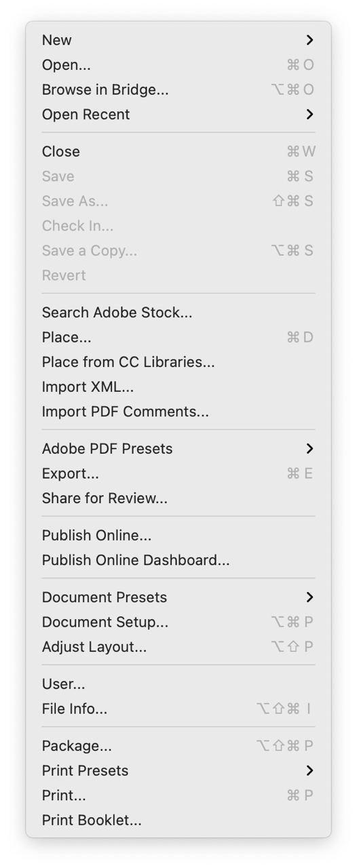Image resolution: width=357 pixels, height=868 pixels.
Task: Open Search Adobe Stock...
Action: coord(178,313)
